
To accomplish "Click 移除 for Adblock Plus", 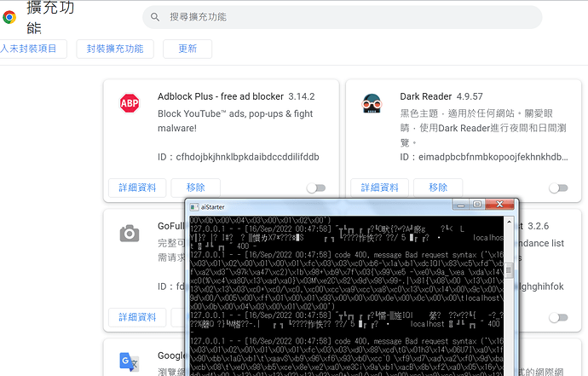I will 196,188.
